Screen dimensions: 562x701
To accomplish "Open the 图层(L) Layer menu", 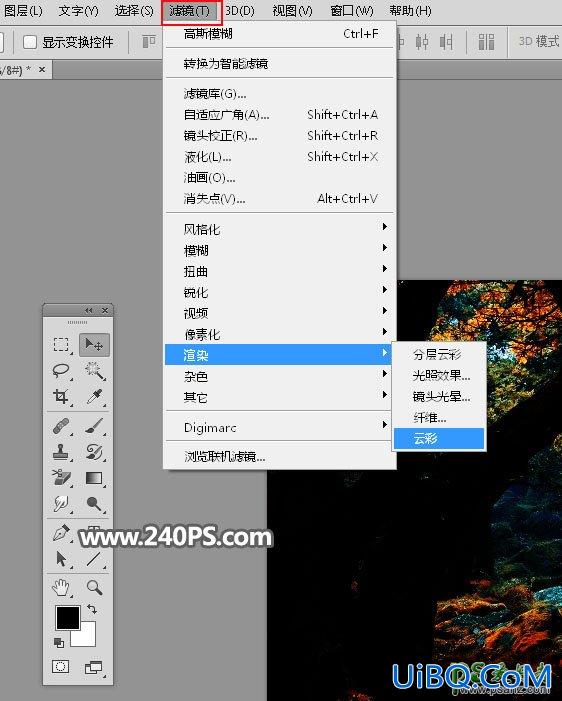I will 23,11.
